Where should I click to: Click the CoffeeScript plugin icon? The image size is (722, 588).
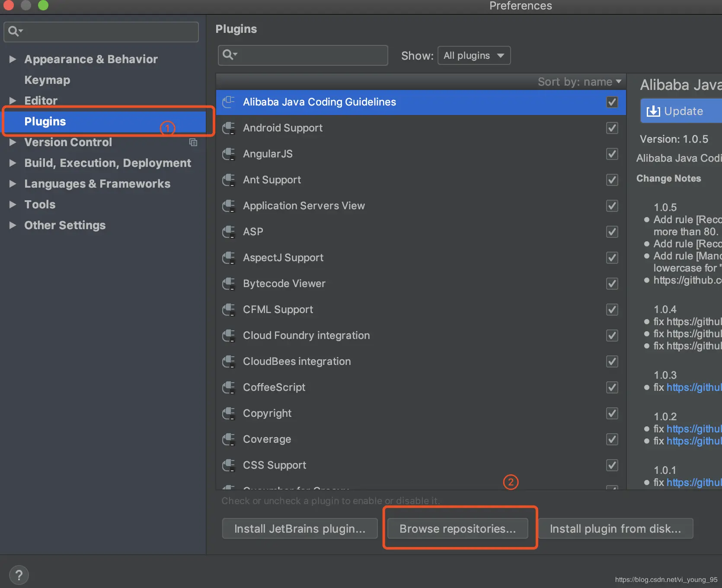pyautogui.click(x=229, y=387)
